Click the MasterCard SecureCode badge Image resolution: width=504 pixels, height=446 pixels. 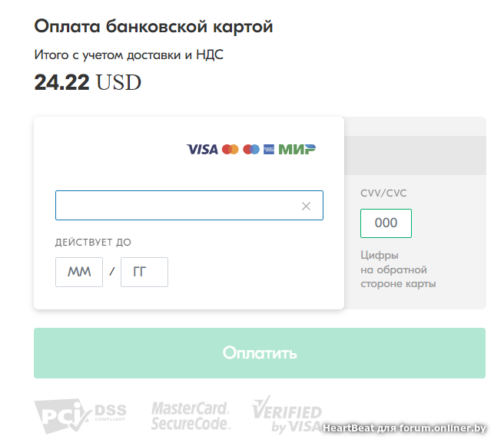191,415
